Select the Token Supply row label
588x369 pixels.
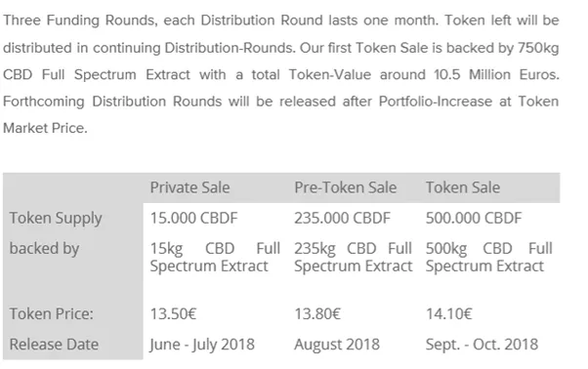(56, 219)
